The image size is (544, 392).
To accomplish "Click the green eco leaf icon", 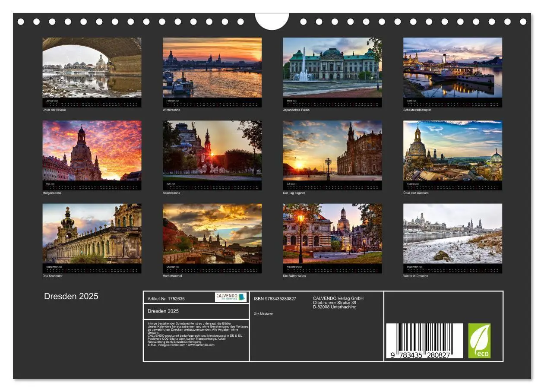I will [x=480, y=341].
